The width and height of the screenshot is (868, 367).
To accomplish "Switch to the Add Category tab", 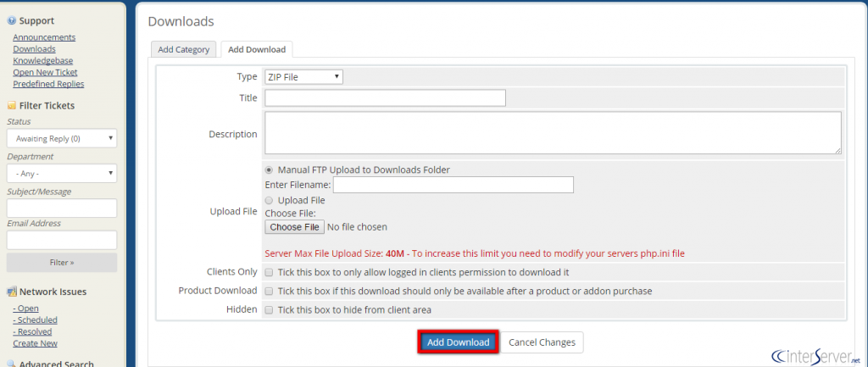I will pos(184,49).
